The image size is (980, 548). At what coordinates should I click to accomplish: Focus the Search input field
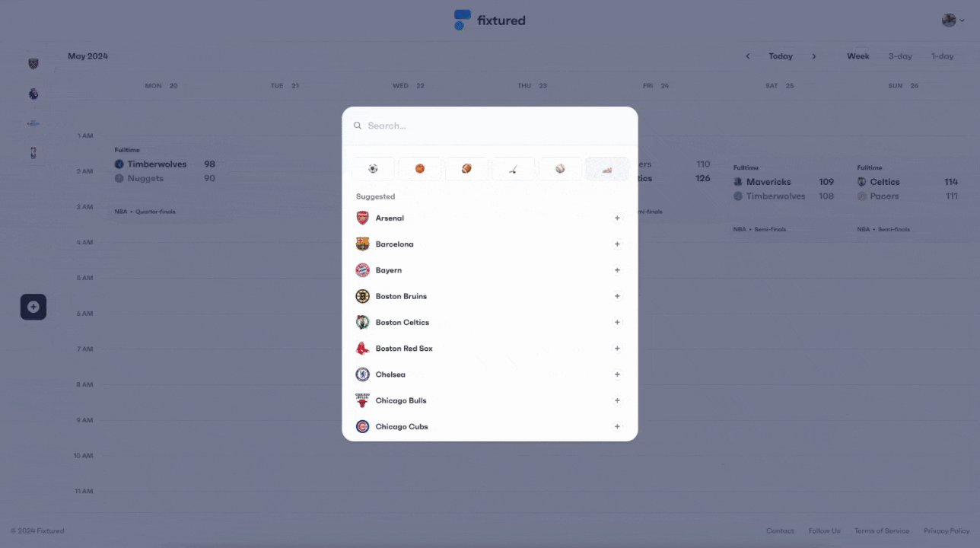click(490, 126)
